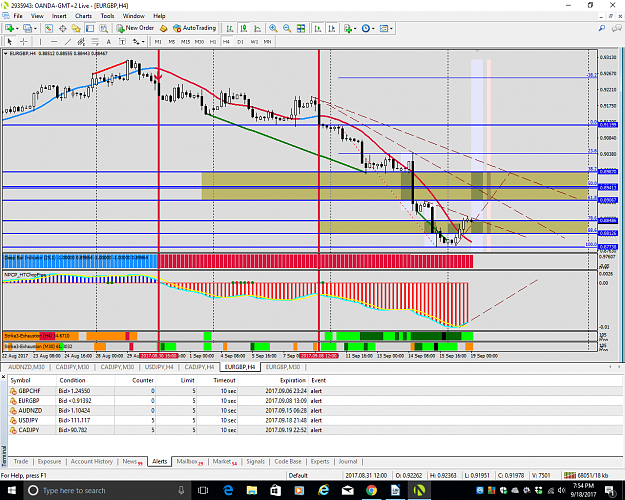The height and width of the screenshot is (500, 625).
Task: Click the Windows taskbar search box
Action: click(x=106, y=490)
